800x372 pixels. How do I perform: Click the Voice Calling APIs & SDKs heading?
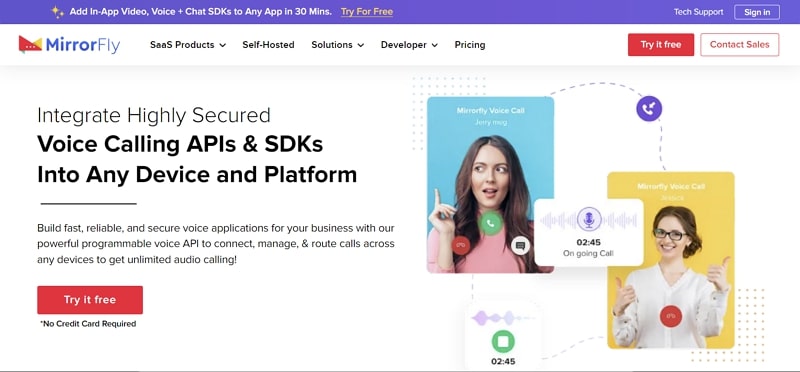tap(180, 144)
